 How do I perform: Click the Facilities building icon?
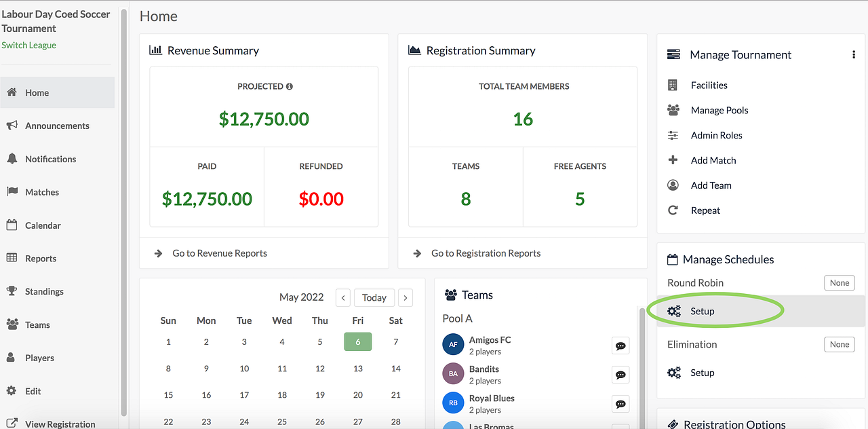click(x=673, y=86)
